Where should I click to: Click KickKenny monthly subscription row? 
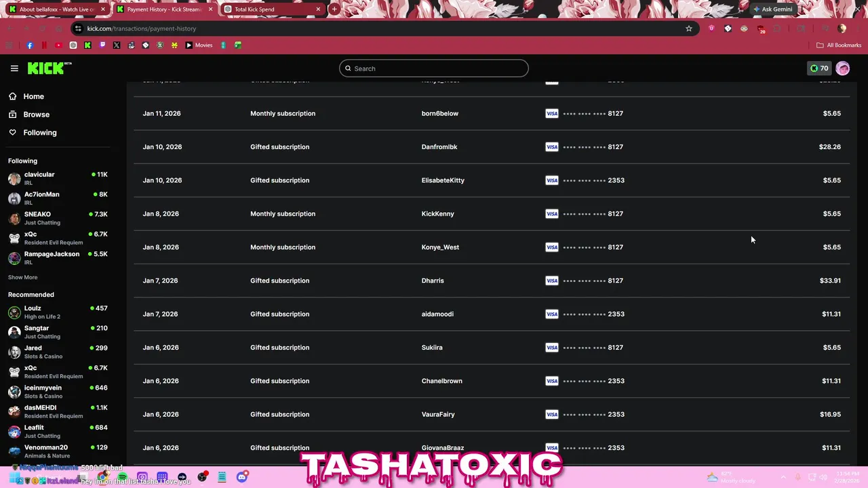[492, 213]
